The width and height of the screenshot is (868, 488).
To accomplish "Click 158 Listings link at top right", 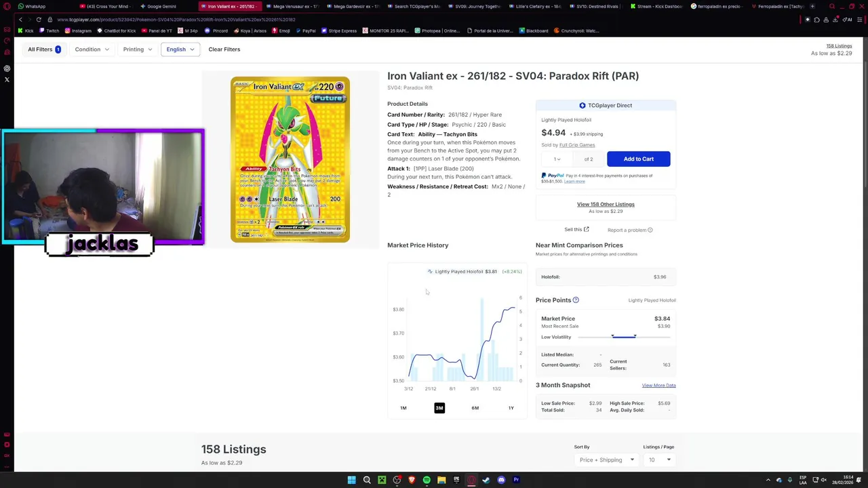I will click(x=839, y=46).
